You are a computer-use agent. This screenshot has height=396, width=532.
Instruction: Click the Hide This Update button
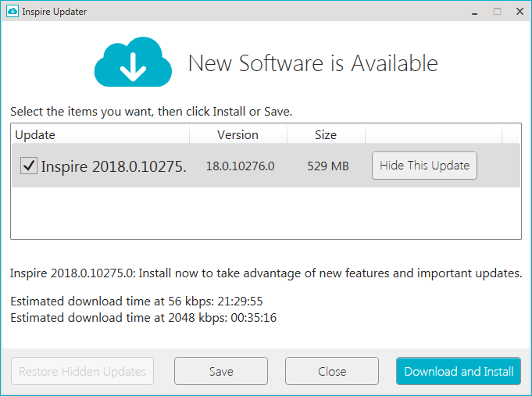click(424, 166)
